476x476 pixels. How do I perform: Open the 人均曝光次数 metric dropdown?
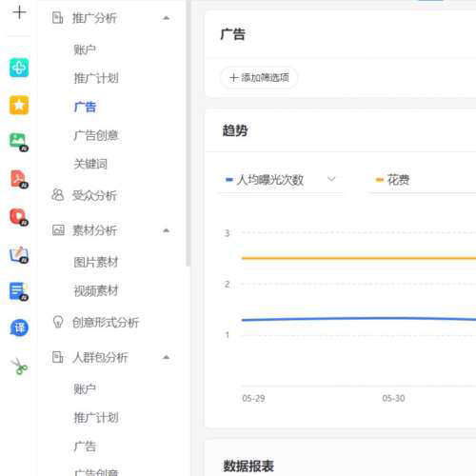point(282,180)
